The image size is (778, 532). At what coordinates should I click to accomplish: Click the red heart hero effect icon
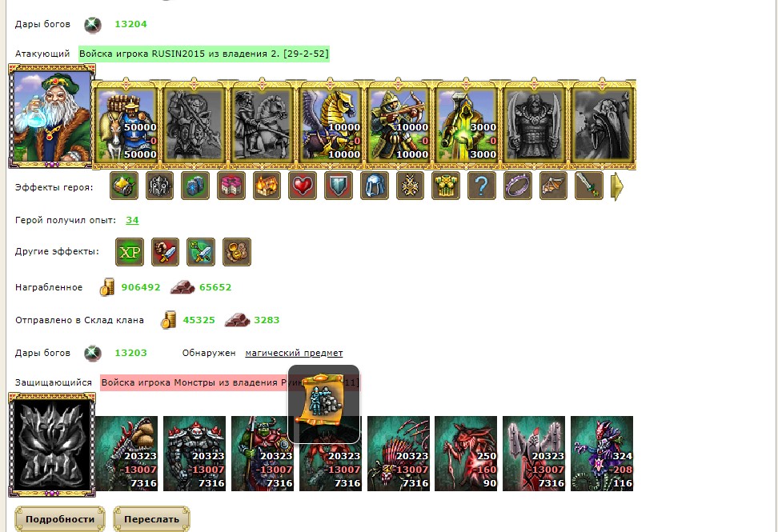(303, 186)
